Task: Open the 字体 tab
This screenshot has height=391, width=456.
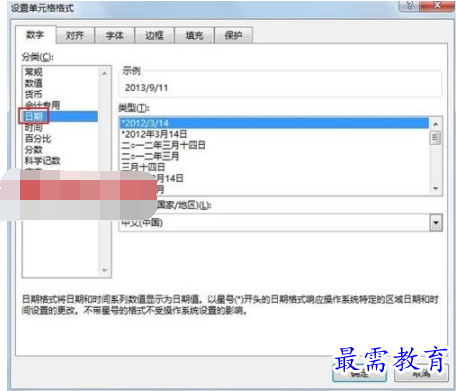Action: 115,35
